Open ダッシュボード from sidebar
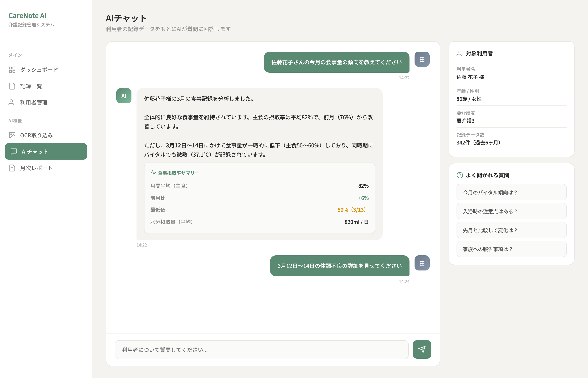 click(x=46, y=70)
